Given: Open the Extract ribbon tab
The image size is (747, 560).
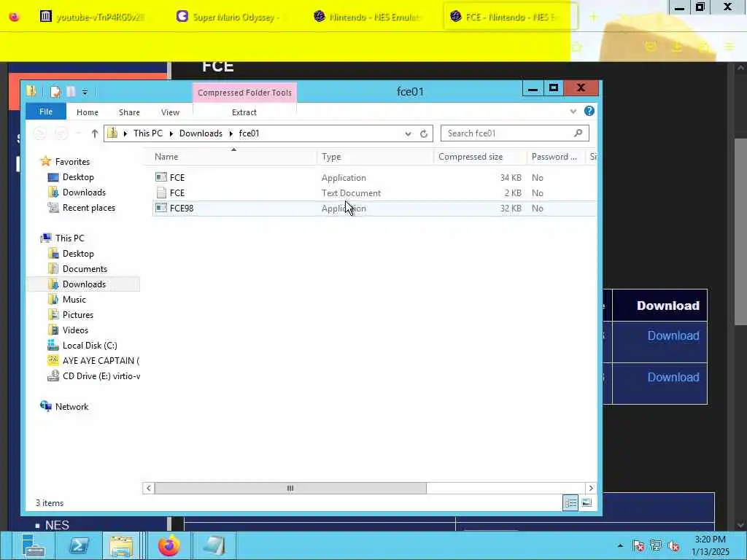Looking at the screenshot, I should pos(244,112).
